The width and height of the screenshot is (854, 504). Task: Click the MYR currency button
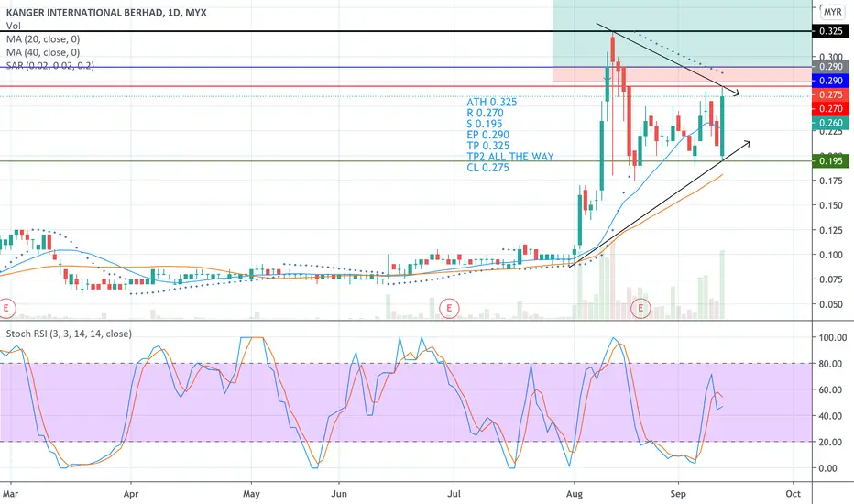(x=832, y=12)
